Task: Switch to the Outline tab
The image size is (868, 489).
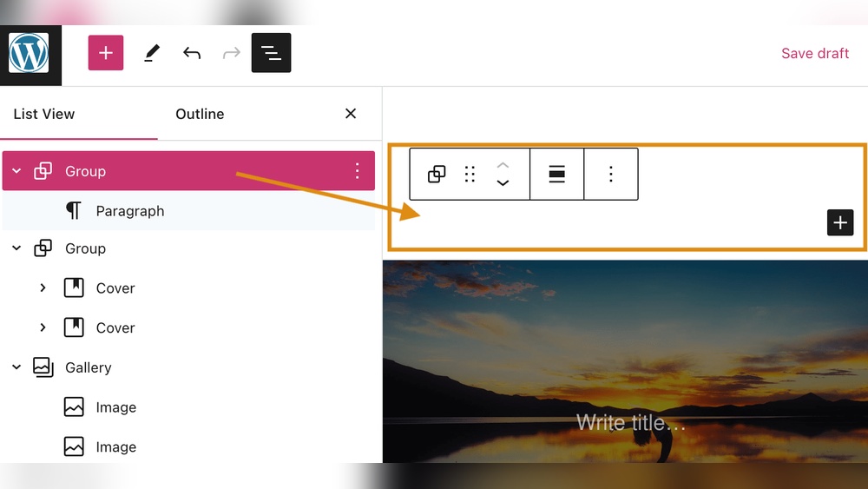Action: point(200,114)
